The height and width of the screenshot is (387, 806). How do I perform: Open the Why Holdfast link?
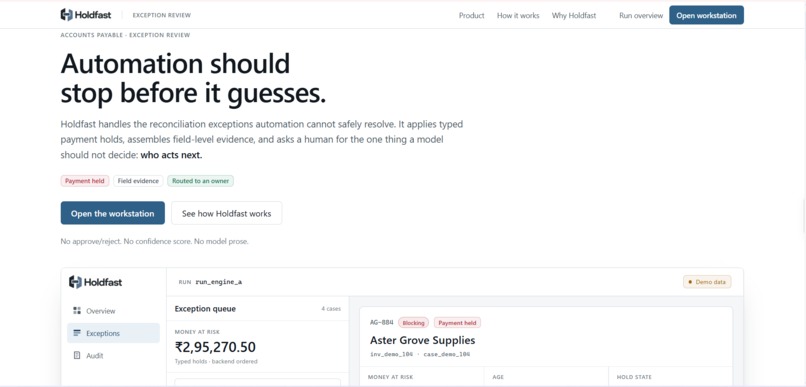[x=574, y=15]
